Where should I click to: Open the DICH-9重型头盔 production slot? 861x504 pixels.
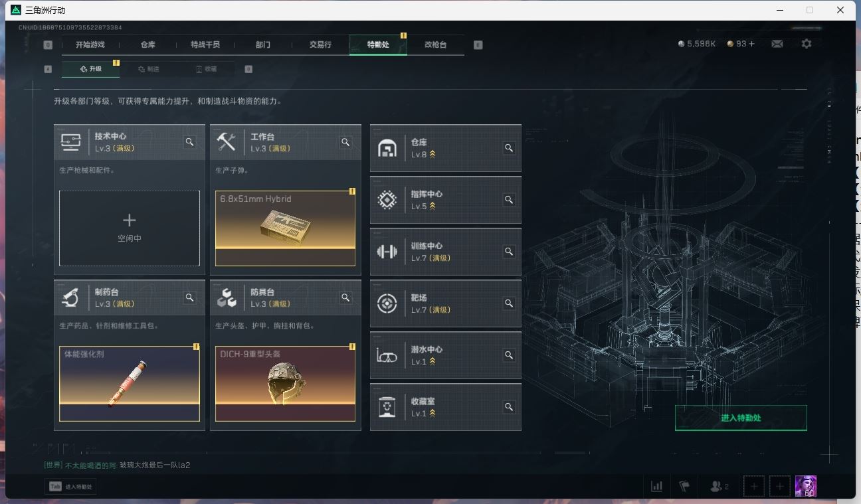pyautogui.click(x=285, y=384)
